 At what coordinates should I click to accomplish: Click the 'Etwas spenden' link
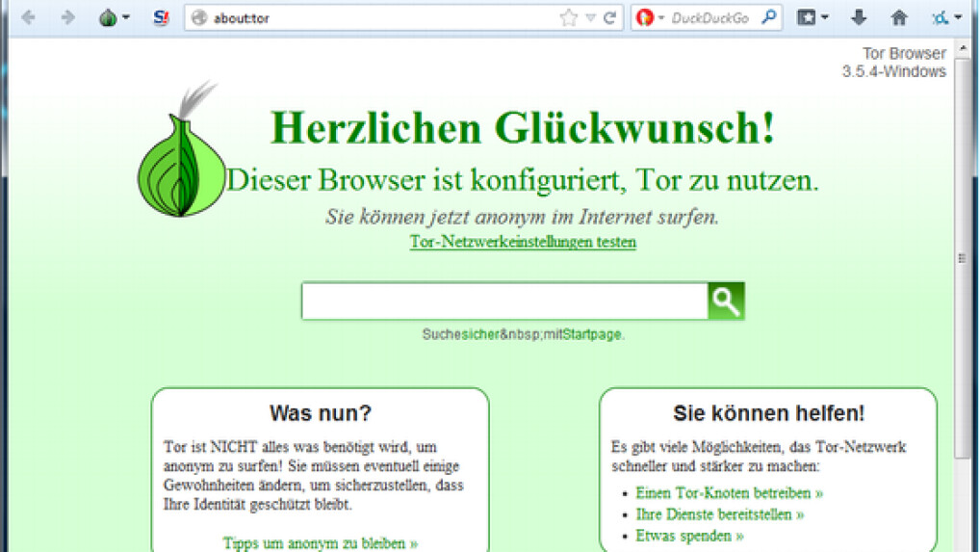[689, 535]
